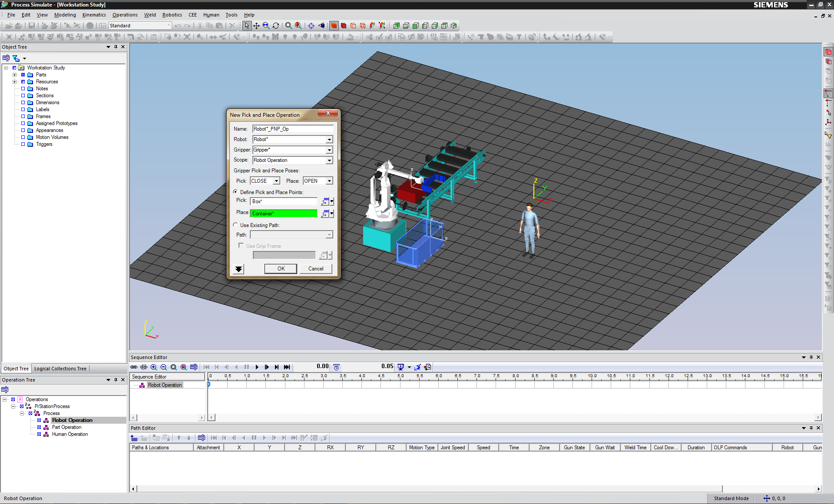Toggle the Frames folder display checkbox
Viewport: 834px width, 504px height.
(x=23, y=116)
